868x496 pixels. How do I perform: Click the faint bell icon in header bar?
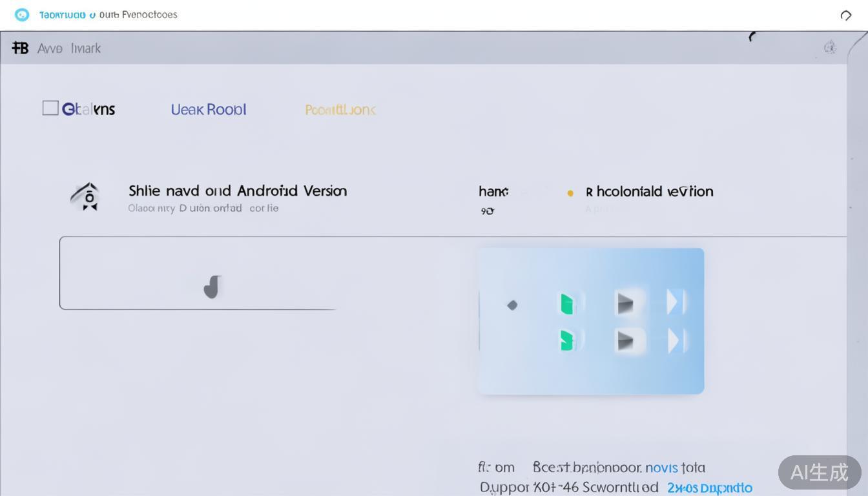pos(830,47)
